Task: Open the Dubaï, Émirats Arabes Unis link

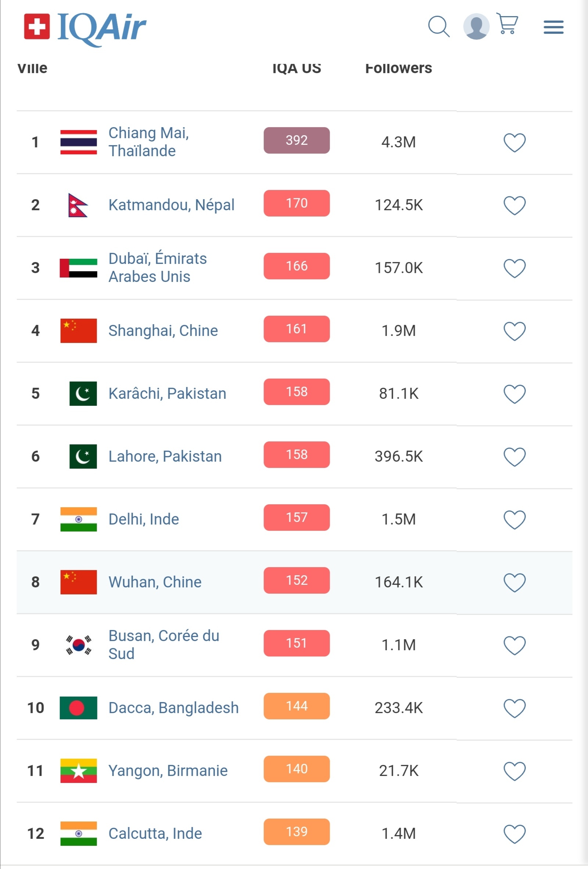Action: (157, 268)
